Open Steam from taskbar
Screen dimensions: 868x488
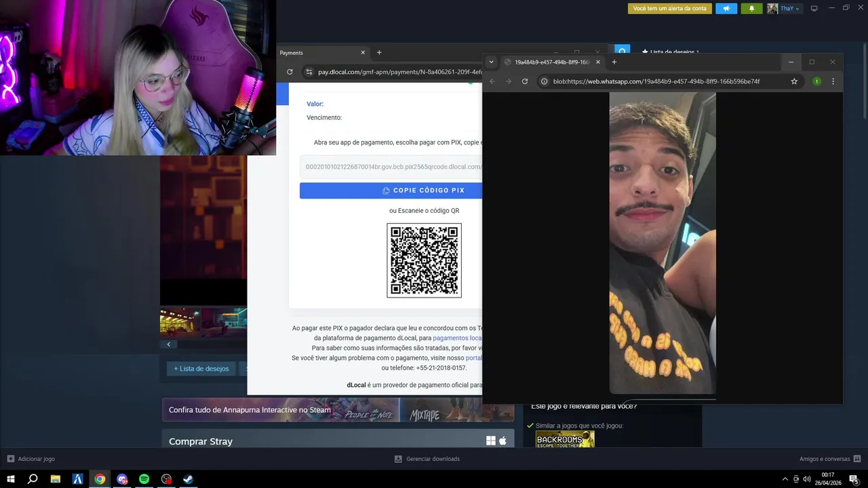coord(188,479)
